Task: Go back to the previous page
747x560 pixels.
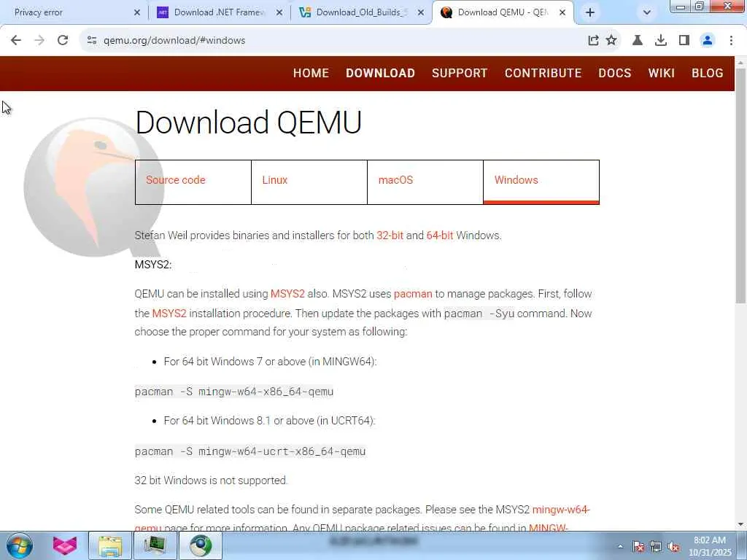Action: [16, 41]
